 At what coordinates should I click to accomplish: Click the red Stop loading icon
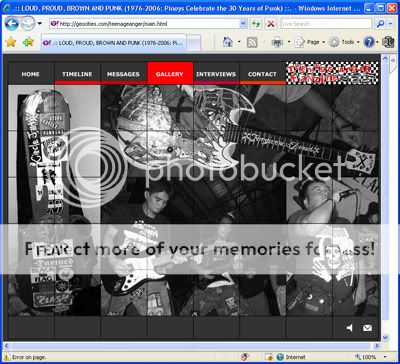(272, 24)
